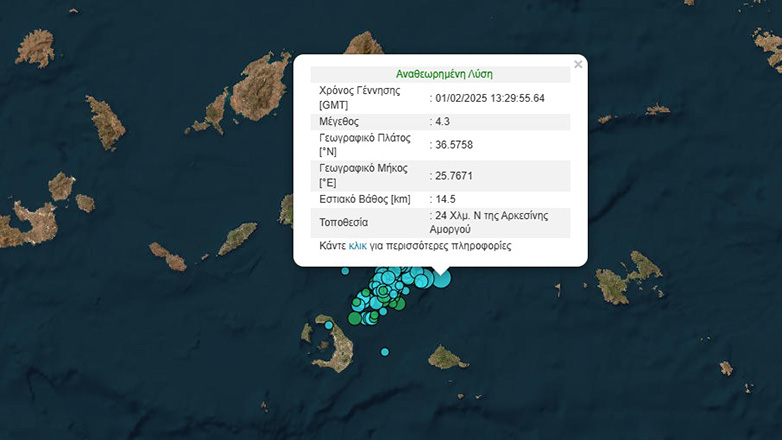
Task: Open the 'κλικ' link for more information
Action: pyautogui.click(x=358, y=246)
